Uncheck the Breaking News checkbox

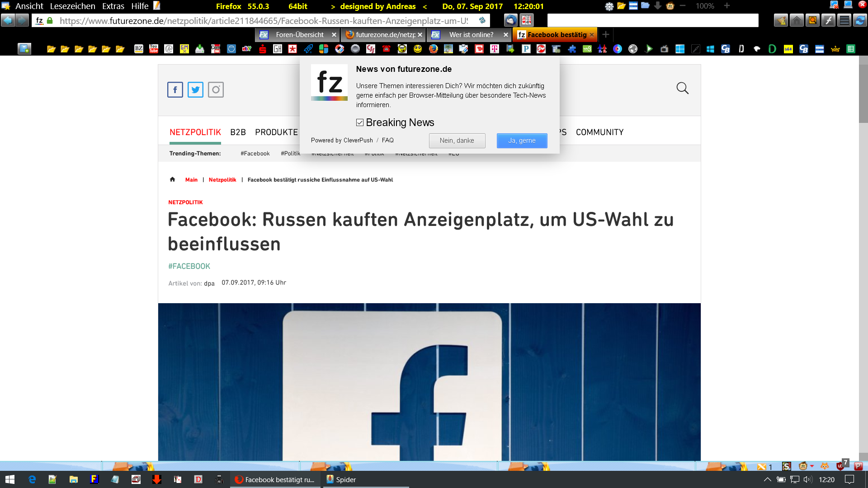click(360, 122)
